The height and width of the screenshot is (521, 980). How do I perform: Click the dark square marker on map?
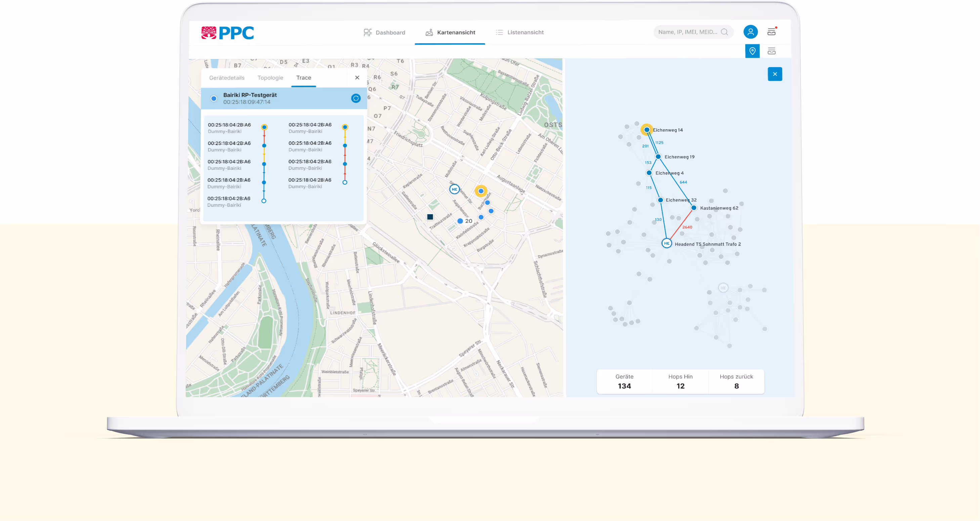(x=430, y=217)
